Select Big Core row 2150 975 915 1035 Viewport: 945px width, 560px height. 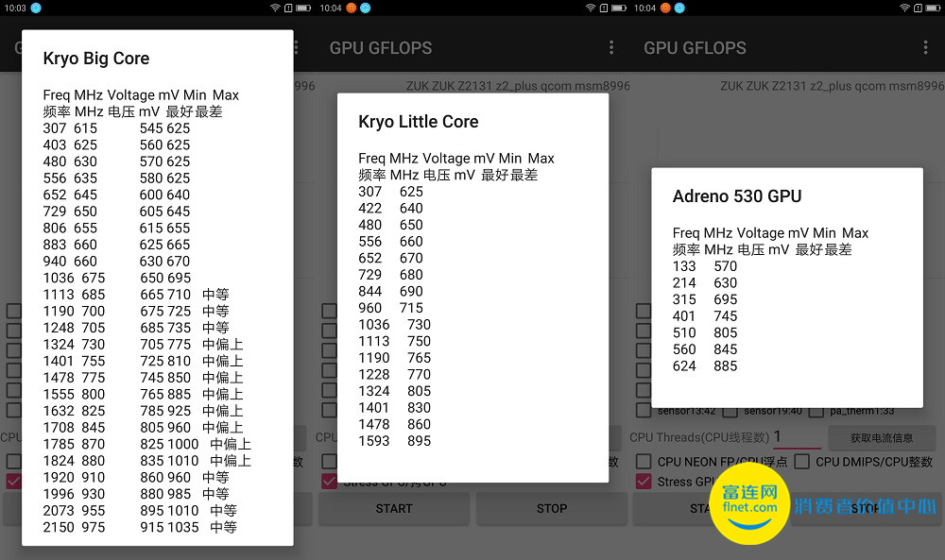(140, 528)
